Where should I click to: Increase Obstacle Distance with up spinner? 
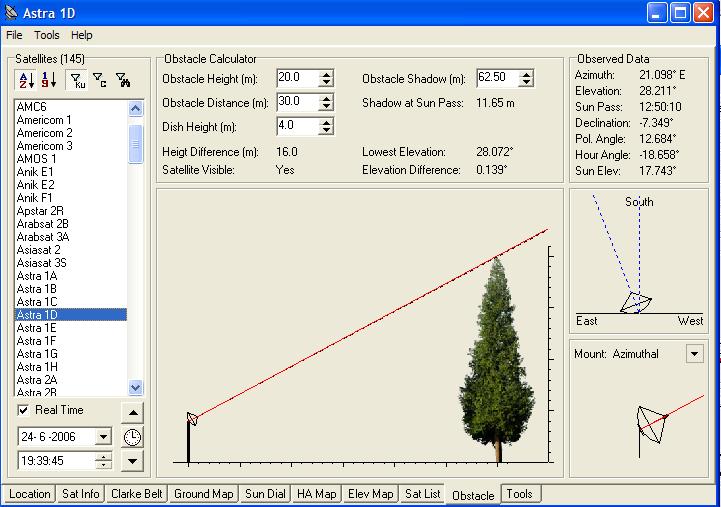[x=326, y=98]
